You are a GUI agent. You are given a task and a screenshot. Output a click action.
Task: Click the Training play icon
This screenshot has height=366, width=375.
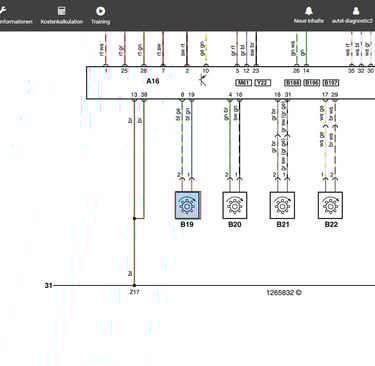click(100, 11)
